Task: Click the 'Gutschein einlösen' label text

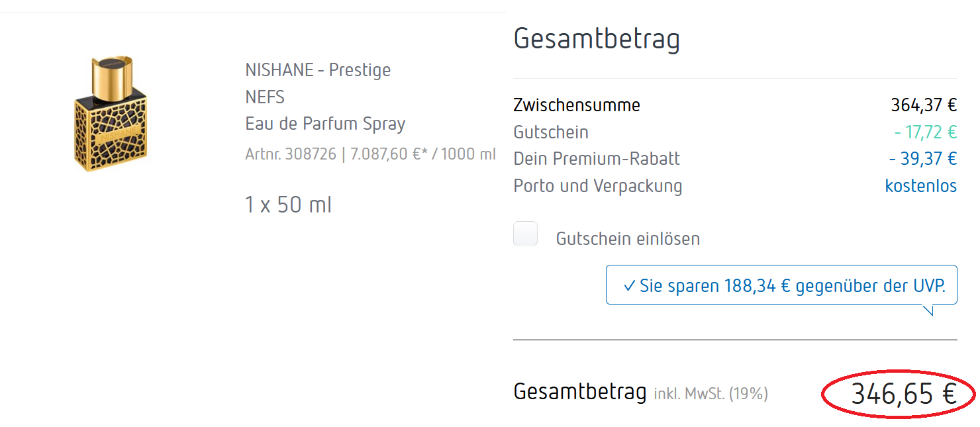Action: coord(628,239)
